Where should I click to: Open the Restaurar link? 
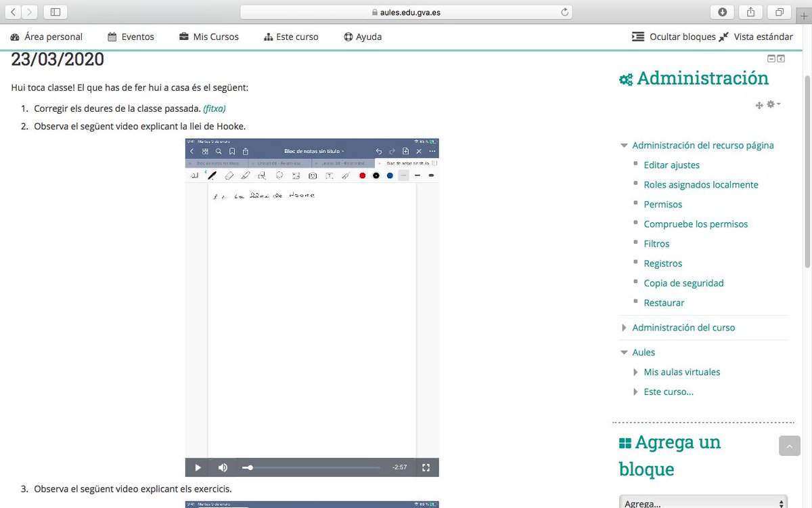(664, 303)
